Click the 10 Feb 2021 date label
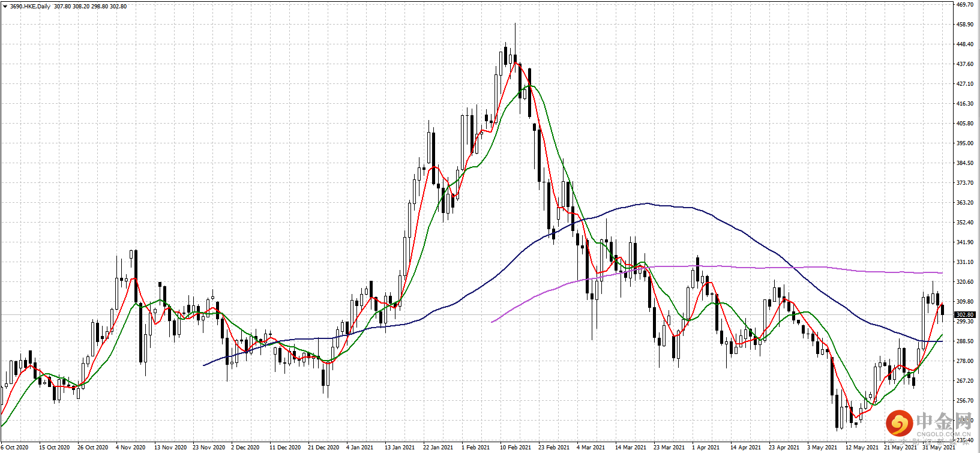Viewport: 980px width, 453px height. (516, 448)
